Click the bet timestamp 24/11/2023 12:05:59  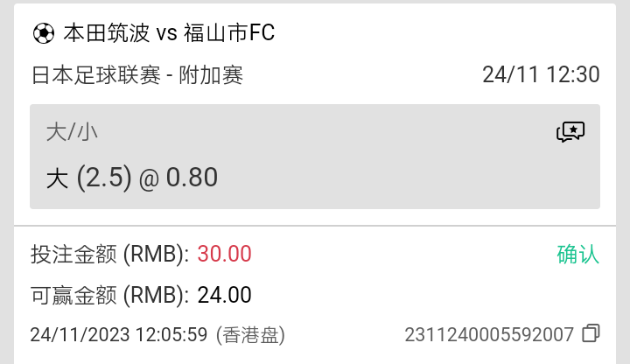click(119, 334)
